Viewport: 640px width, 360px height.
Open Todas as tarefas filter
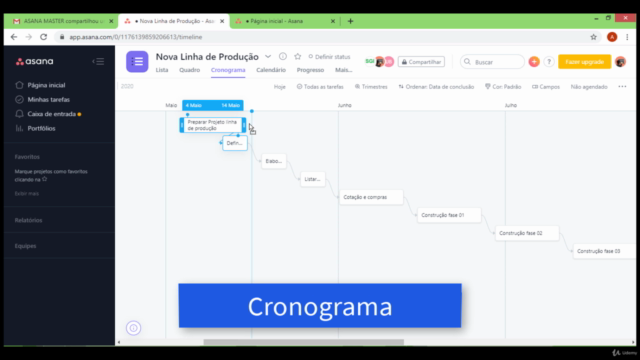(x=320, y=87)
